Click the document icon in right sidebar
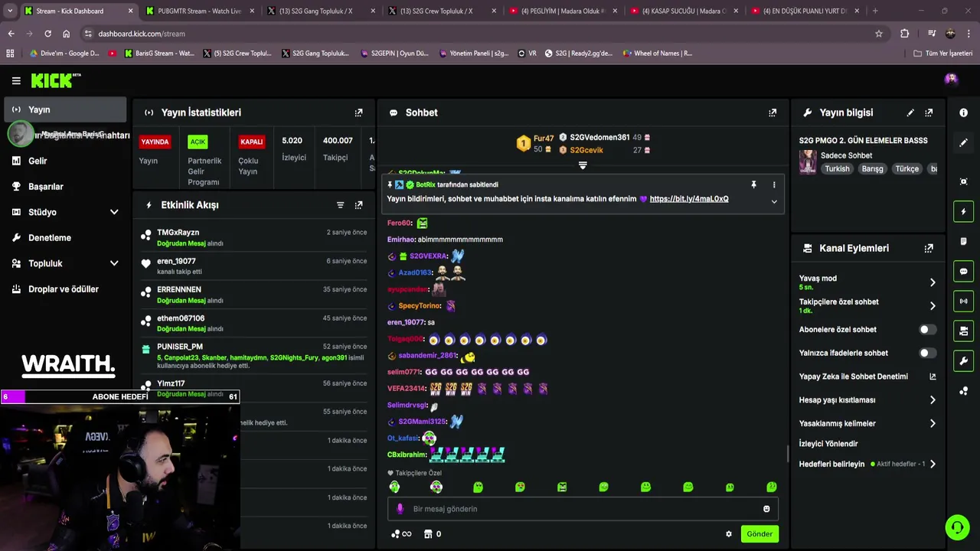 pyautogui.click(x=963, y=241)
